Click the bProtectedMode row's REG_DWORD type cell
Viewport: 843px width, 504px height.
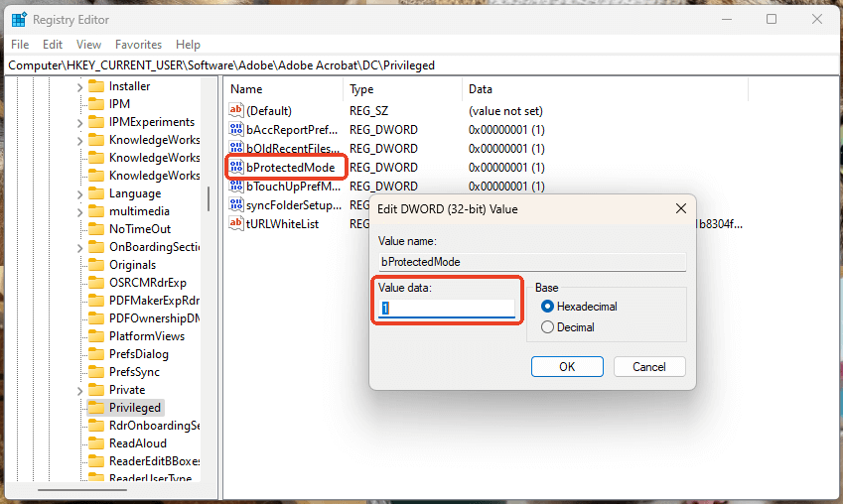pyautogui.click(x=383, y=167)
